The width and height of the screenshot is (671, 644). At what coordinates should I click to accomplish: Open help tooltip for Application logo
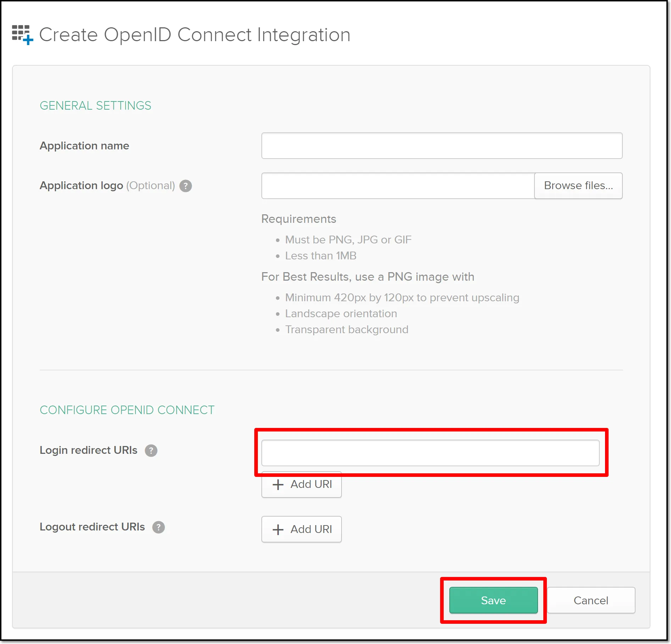(185, 186)
